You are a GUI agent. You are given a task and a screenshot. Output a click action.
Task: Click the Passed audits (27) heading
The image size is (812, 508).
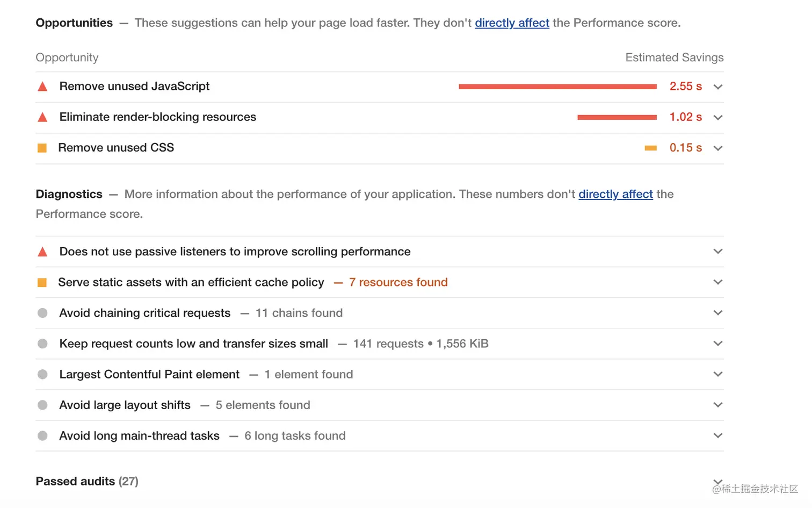pyautogui.click(x=87, y=481)
